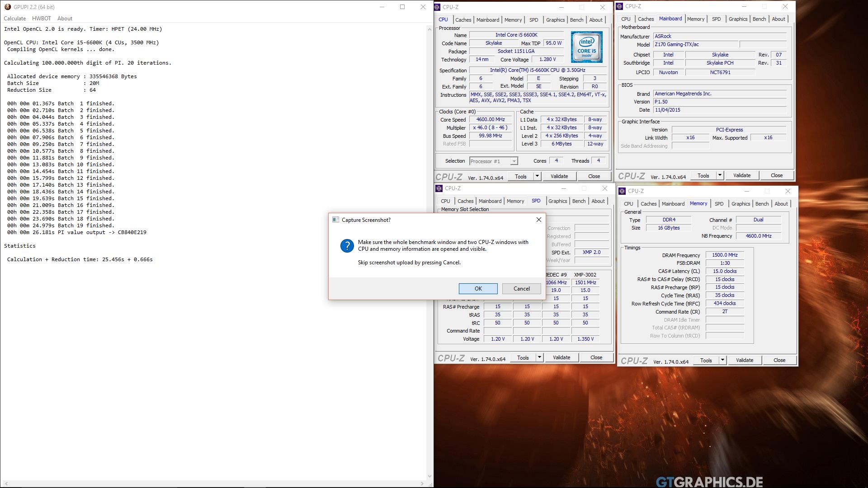Click the CPU-Z icon in the Memory window title bar

click(622, 191)
